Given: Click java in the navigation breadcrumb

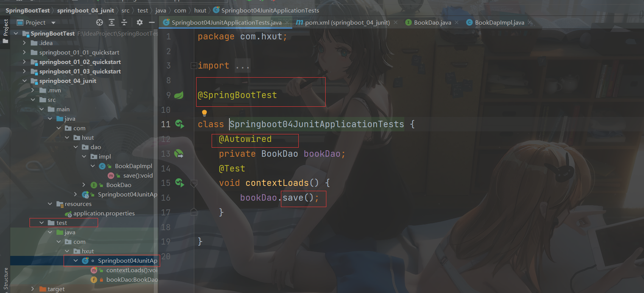Looking at the screenshot, I should [161, 10].
